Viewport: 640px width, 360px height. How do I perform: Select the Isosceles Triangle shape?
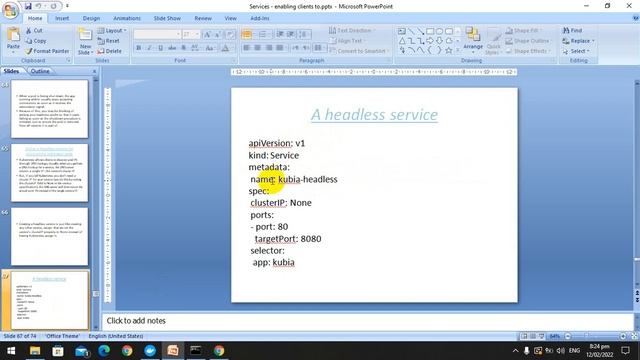pos(402,41)
